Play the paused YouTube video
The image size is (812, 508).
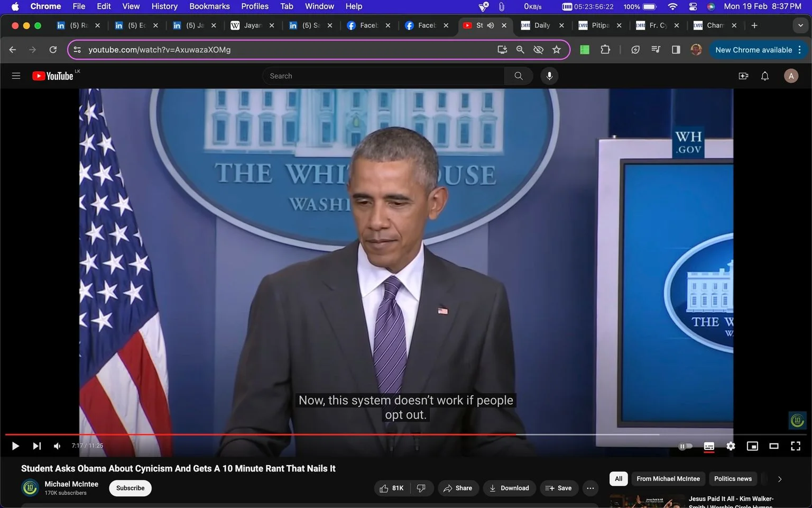click(15, 446)
